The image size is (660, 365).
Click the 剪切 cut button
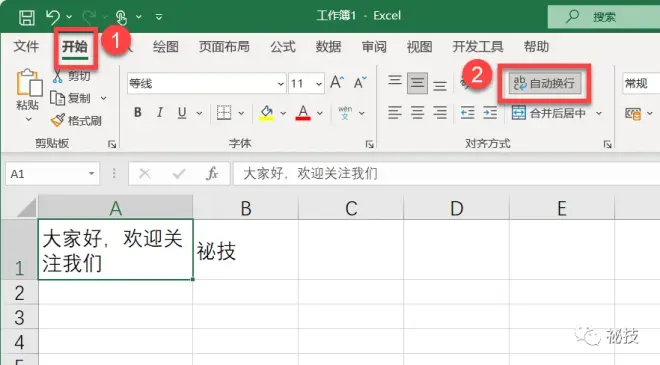pyautogui.click(x=72, y=76)
